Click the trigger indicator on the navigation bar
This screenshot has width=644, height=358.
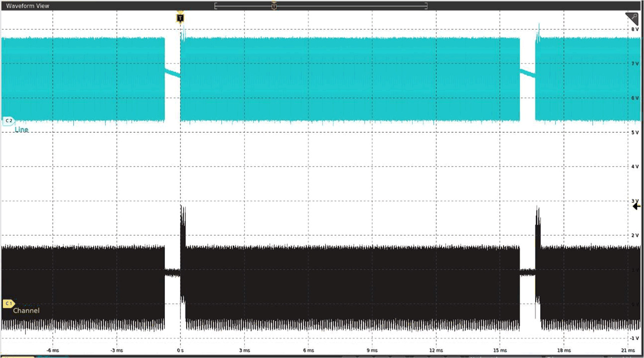(x=274, y=6)
